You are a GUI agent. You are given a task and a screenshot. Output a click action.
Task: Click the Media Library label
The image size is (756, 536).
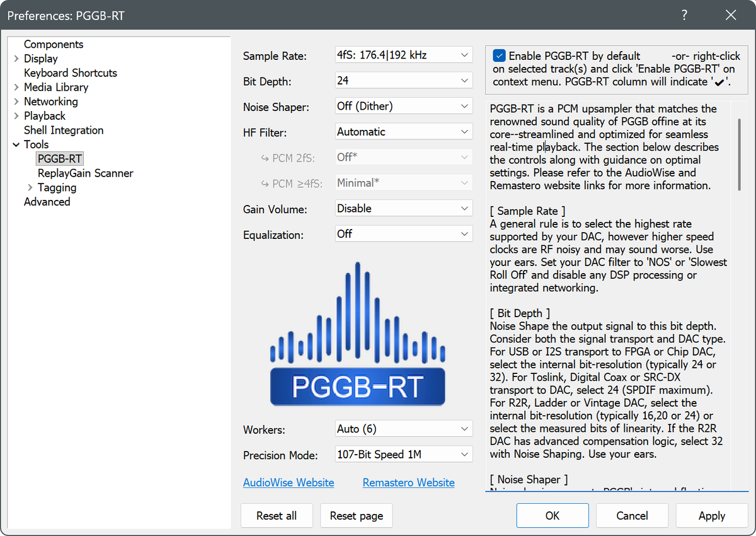56,87
